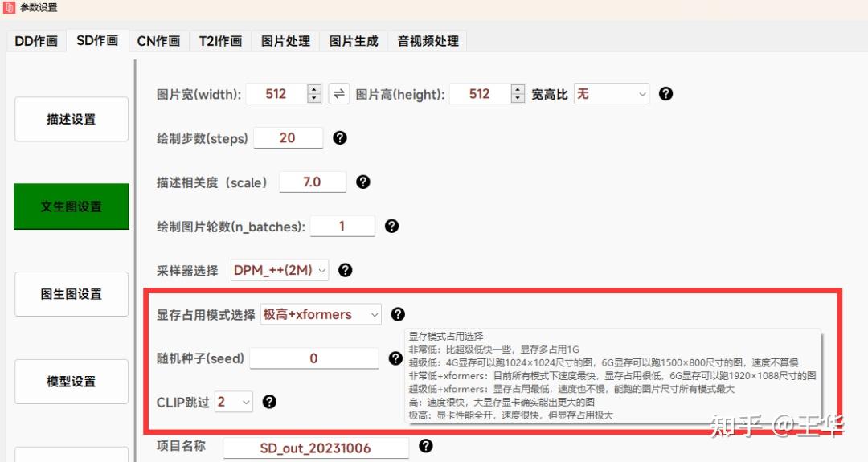Click help icon next to steps field
The image size is (868, 462).
pos(340,137)
